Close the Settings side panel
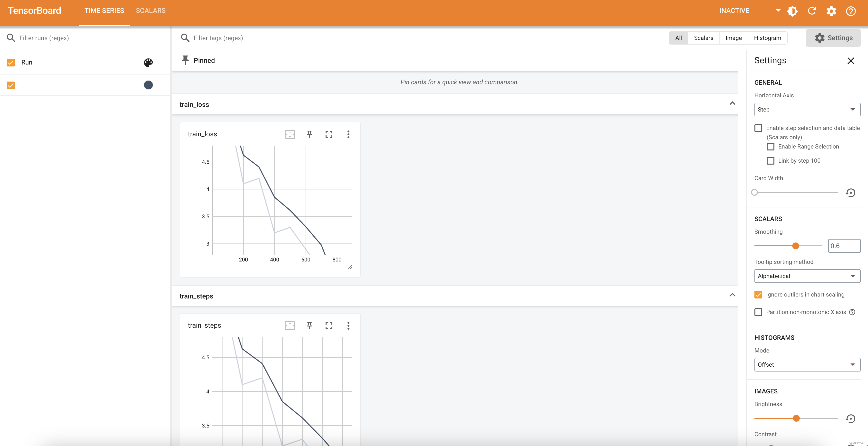 pyautogui.click(x=851, y=61)
